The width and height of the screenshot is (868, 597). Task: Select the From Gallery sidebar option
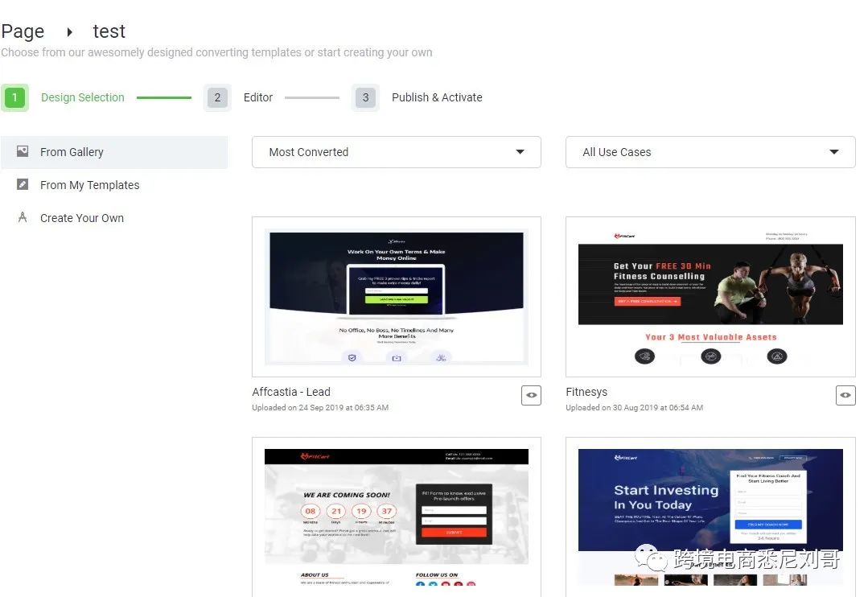72,152
